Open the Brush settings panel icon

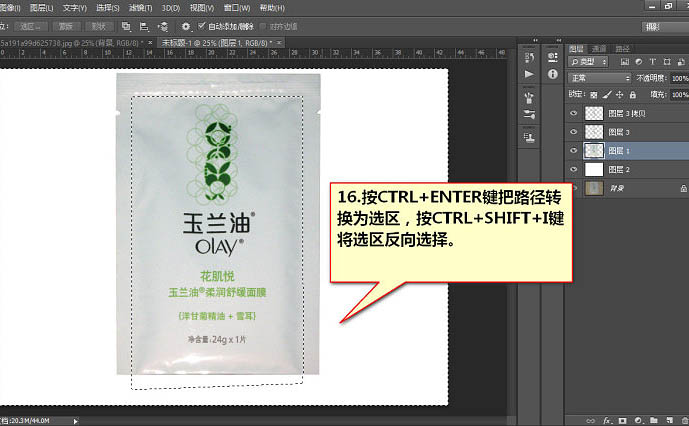coord(529,114)
